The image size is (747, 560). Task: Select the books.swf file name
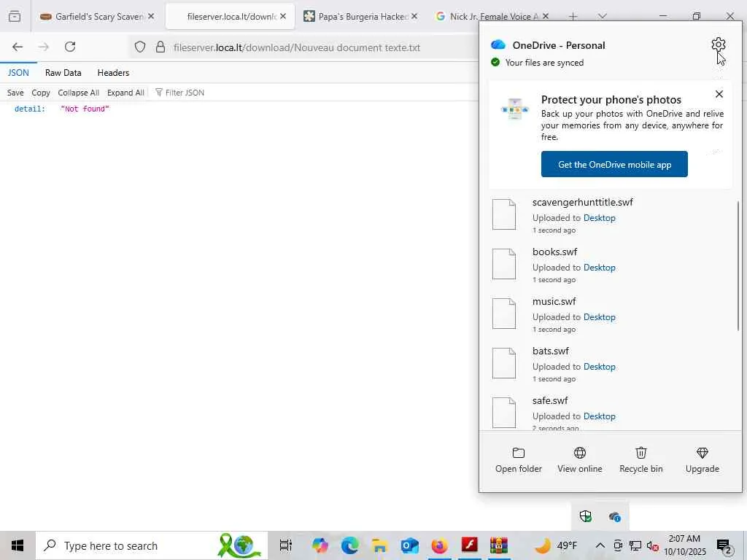click(554, 252)
